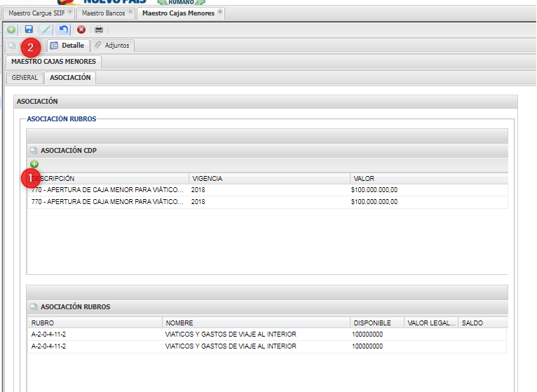Switch to the GENERAL tab
Image resolution: width=537 pixels, height=392 pixels.
point(25,78)
